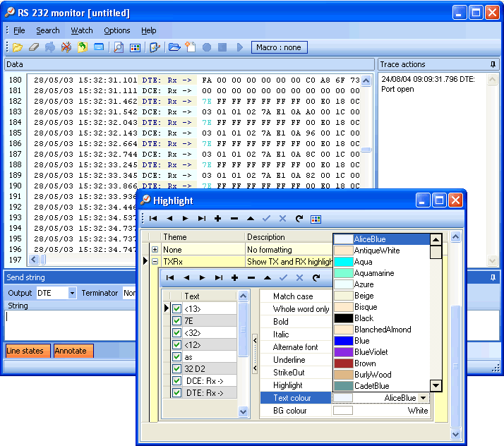Click the record macro circle icon

207,47
